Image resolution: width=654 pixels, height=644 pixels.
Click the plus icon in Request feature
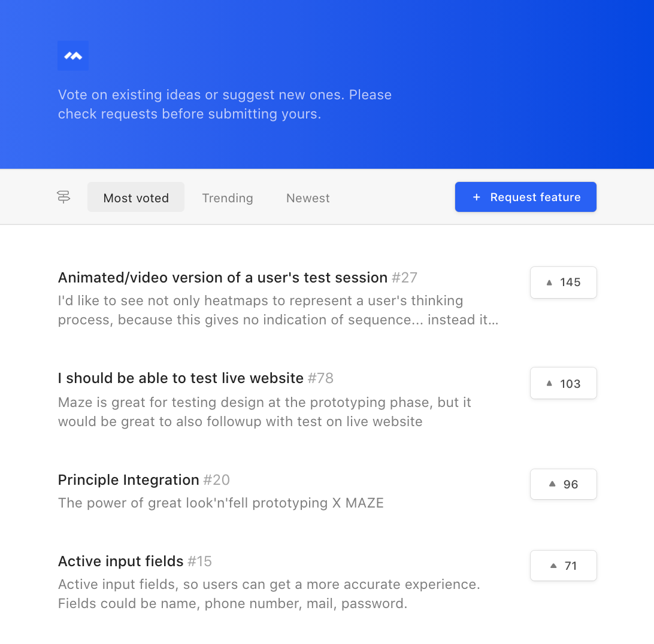click(476, 197)
